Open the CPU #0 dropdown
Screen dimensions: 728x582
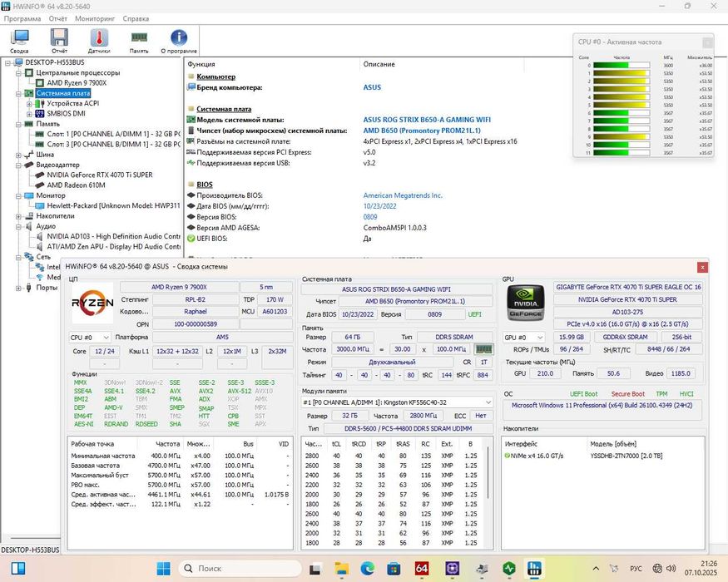(90, 338)
